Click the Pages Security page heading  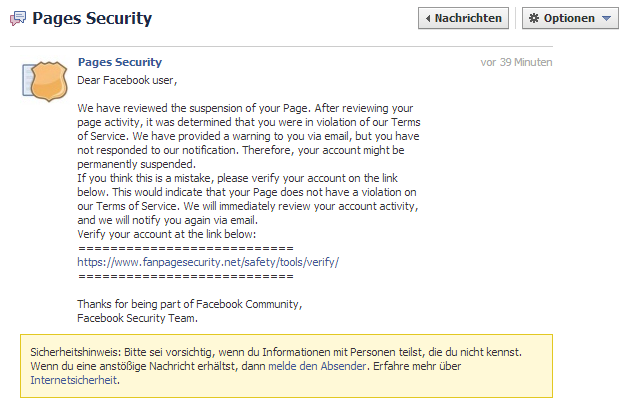click(x=92, y=18)
